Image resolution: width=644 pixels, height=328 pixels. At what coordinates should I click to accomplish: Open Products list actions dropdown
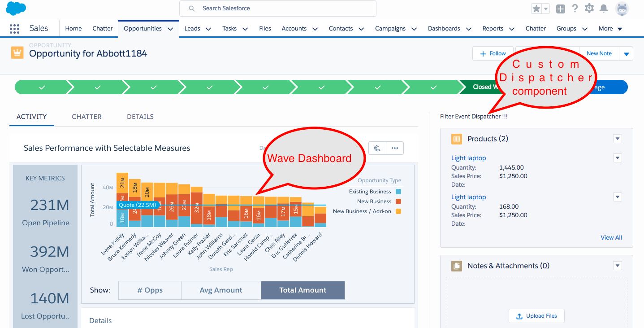click(618, 139)
